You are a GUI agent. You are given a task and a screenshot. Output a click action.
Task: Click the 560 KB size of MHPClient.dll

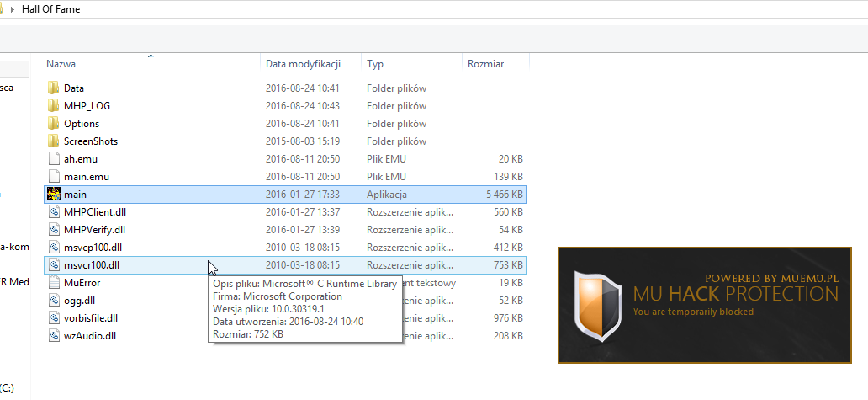508,212
